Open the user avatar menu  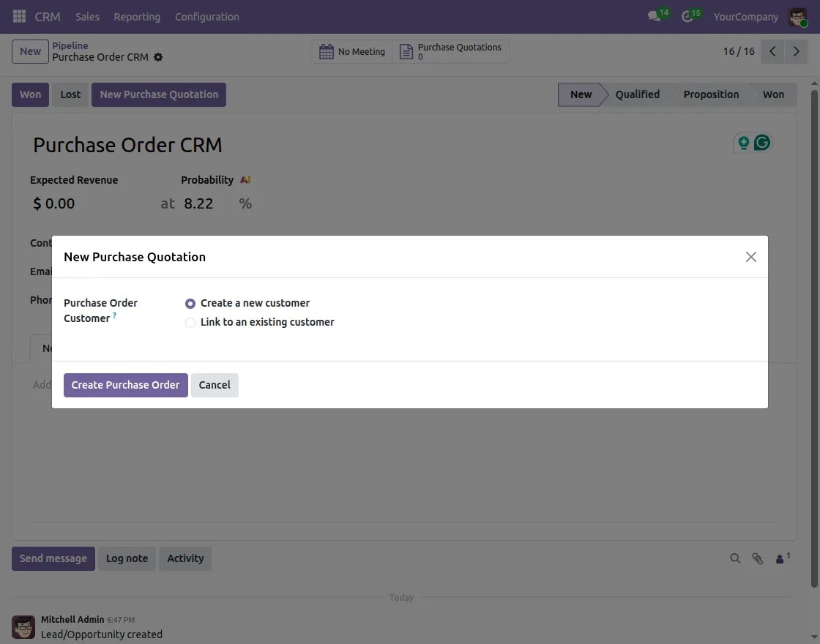pos(797,16)
